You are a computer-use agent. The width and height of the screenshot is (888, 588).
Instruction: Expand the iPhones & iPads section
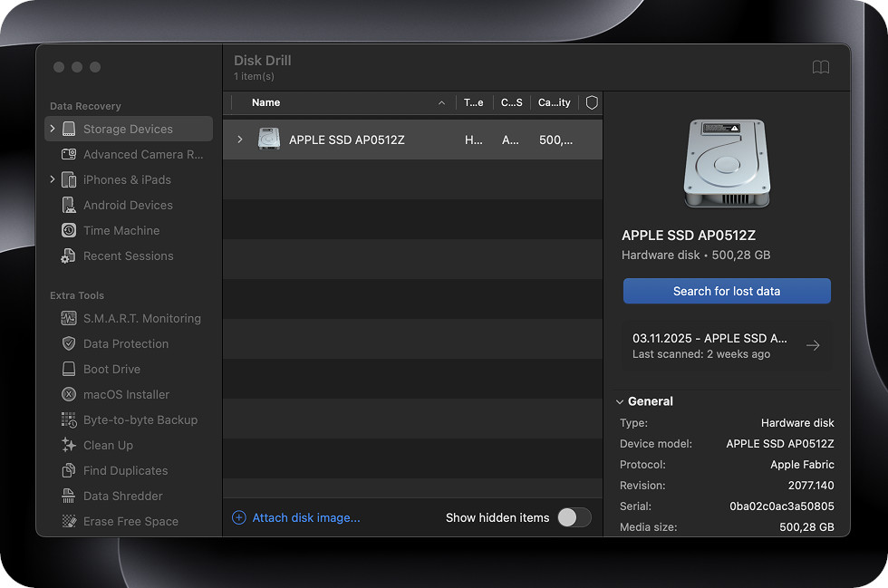[53, 179]
